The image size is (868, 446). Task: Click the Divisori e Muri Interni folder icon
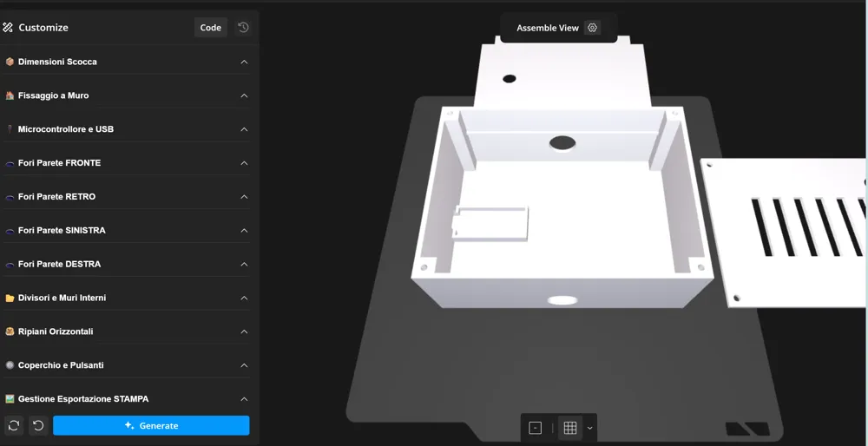point(10,298)
